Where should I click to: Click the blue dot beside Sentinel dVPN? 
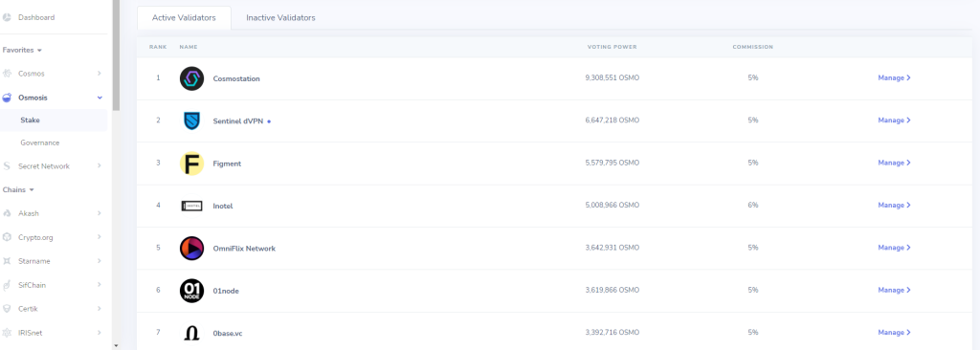[269, 121]
